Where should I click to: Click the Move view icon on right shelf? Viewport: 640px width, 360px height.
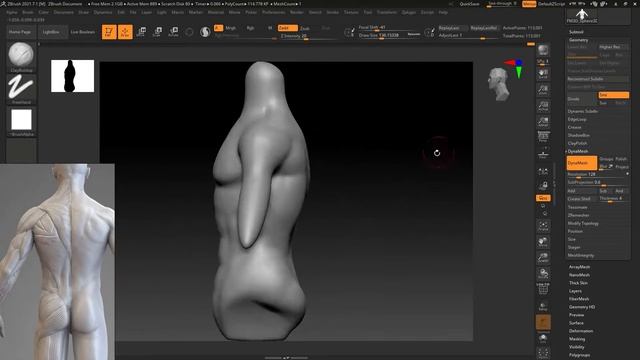pos(543,242)
